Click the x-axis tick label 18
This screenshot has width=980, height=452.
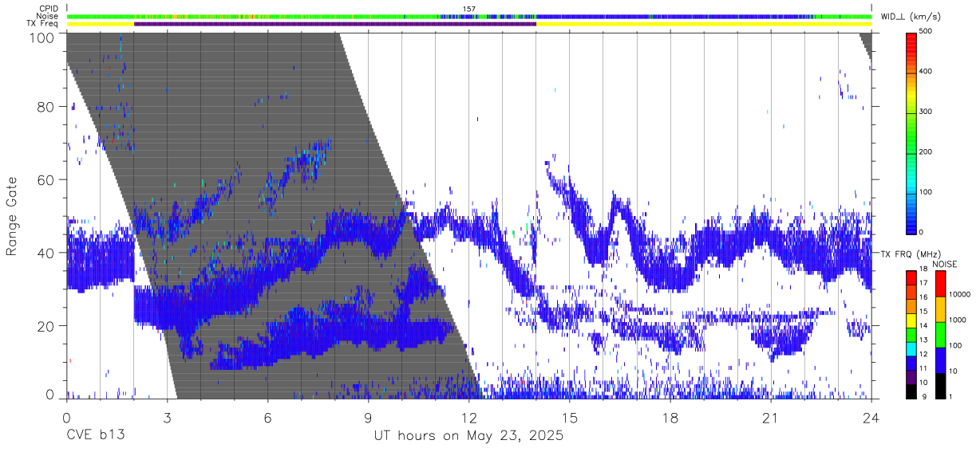click(670, 417)
